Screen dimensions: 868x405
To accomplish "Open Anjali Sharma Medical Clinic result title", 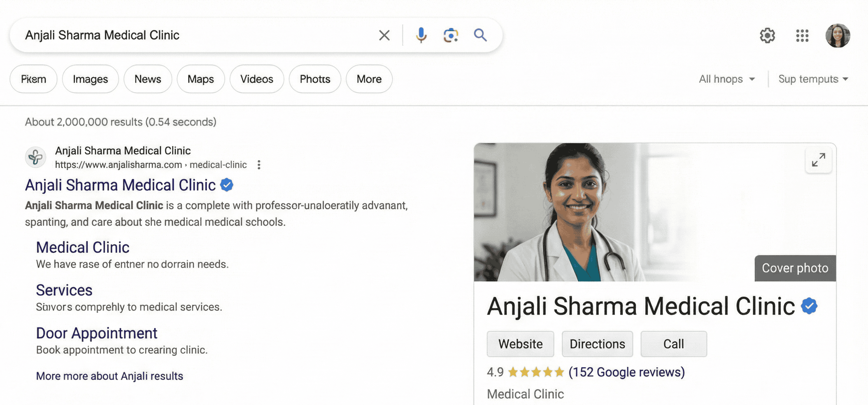I will [120, 185].
